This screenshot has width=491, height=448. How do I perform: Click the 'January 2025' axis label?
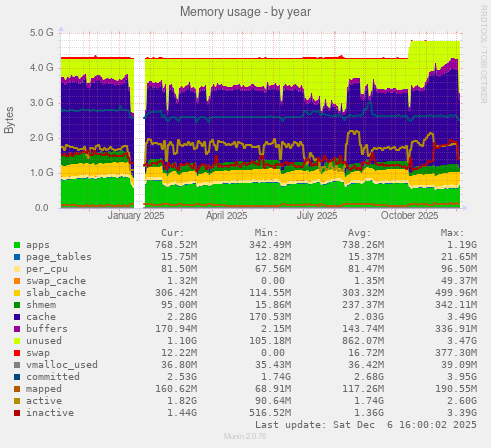[x=136, y=216]
